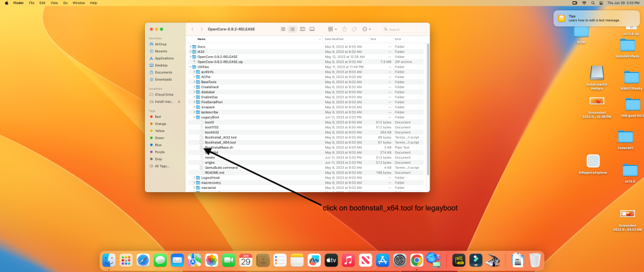Go back with the Finder back arrow

coord(193,29)
